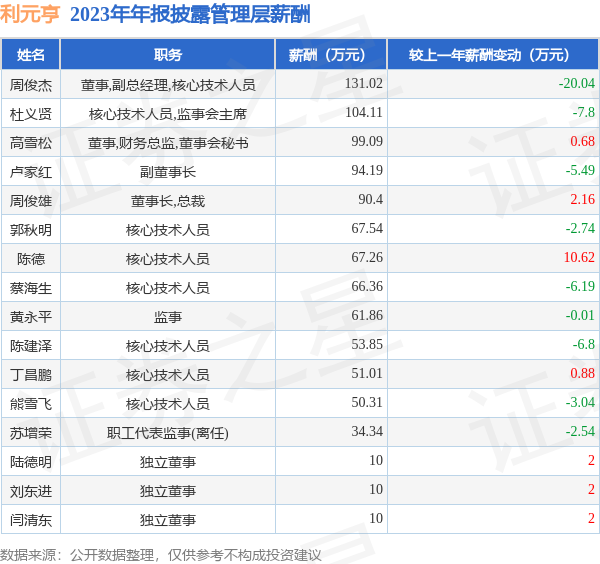Click the salary change 0.88
Screen dimensions: 600x564
pyautogui.click(x=582, y=373)
